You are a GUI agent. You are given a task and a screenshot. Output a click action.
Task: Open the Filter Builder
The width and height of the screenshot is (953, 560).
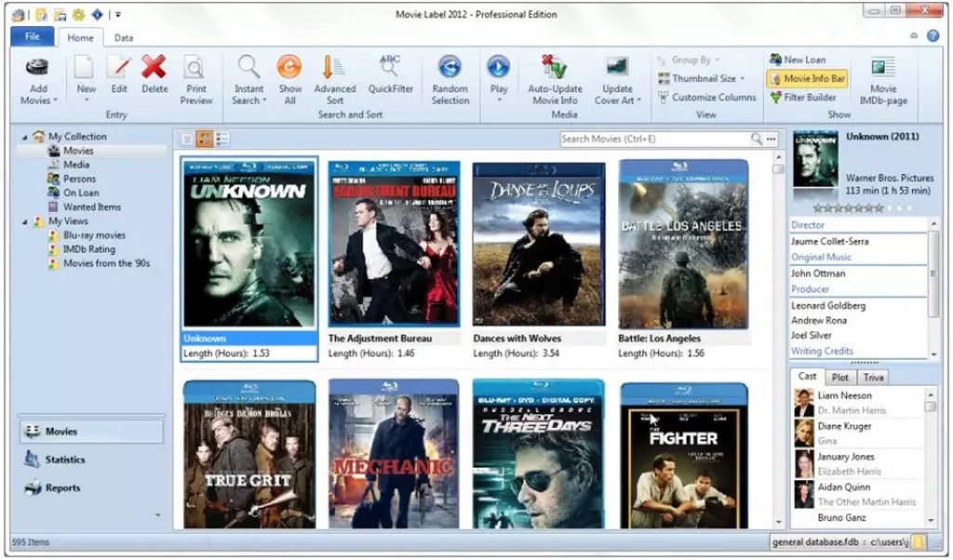pyautogui.click(x=803, y=97)
